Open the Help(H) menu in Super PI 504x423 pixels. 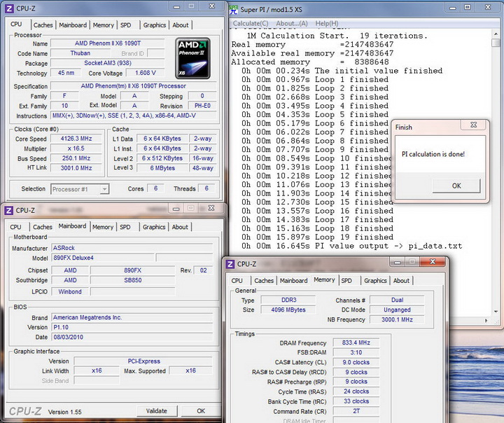coord(327,23)
